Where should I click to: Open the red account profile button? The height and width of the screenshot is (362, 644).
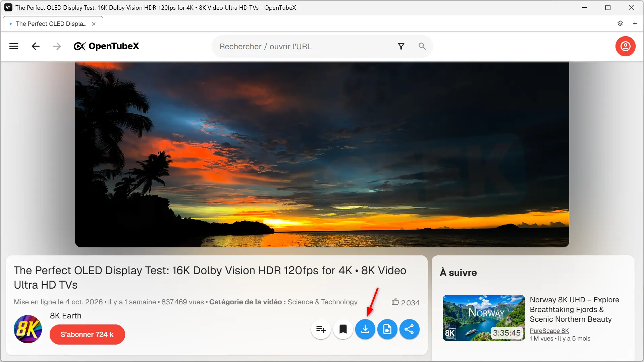point(625,46)
